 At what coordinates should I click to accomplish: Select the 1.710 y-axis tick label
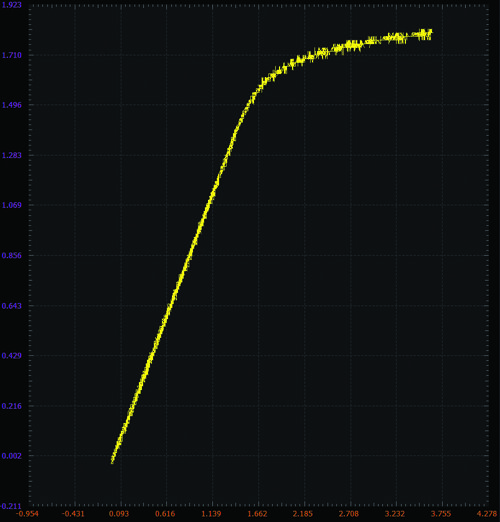pyautogui.click(x=12, y=55)
